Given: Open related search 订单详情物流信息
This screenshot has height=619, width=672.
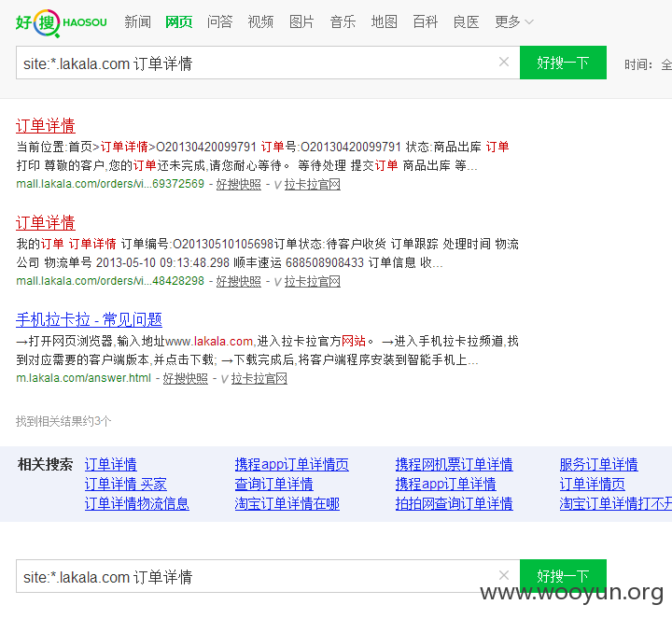Looking at the screenshot, I should (136, 503).
